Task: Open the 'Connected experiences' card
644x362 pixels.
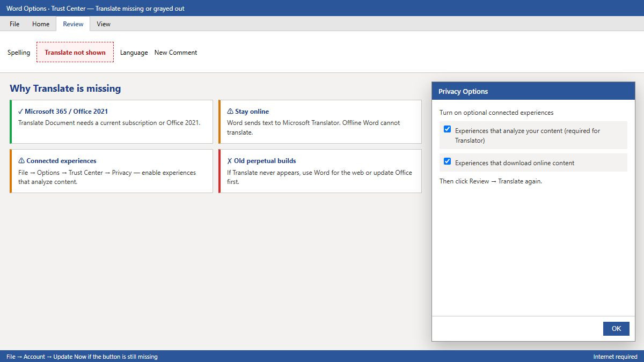Action: click(x=111, y=171)
